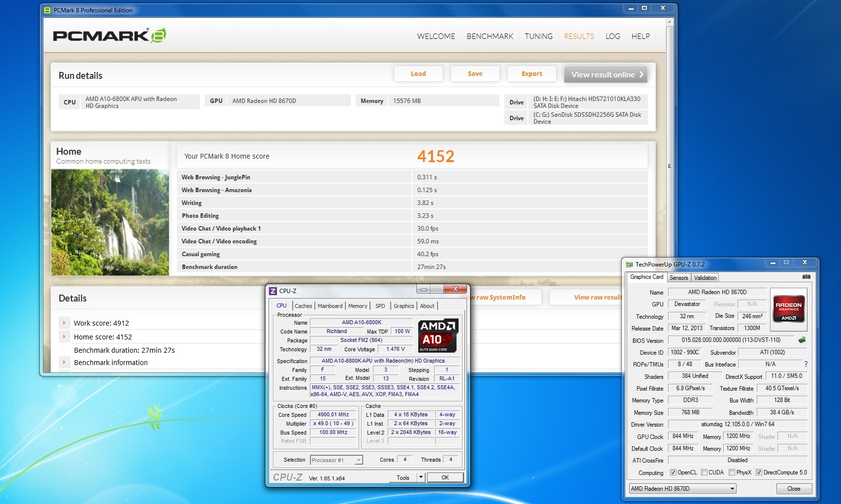841x504 pixels.
Task: Click the 4152 Home score value
Action: click(x=436, y=156)
